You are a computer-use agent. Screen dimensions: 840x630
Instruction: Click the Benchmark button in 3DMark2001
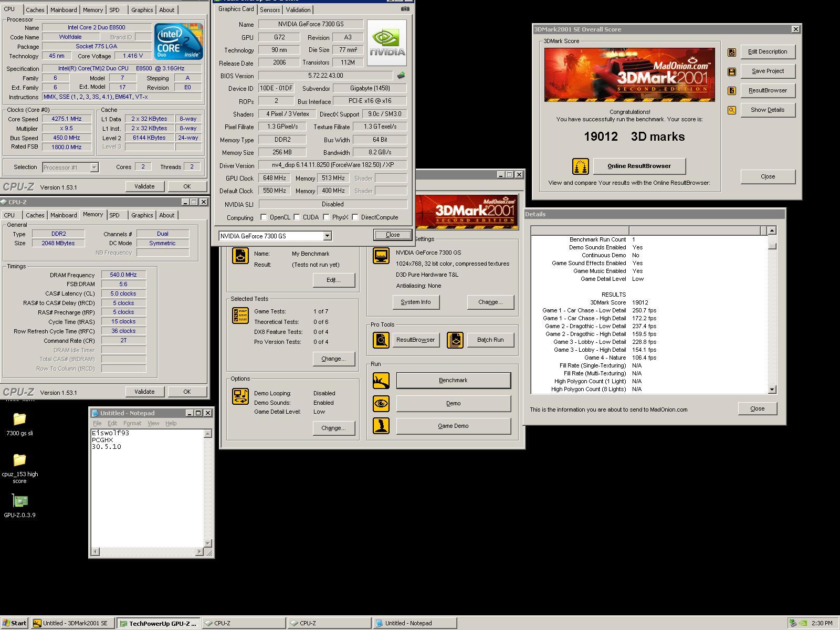tap(454, 381)
